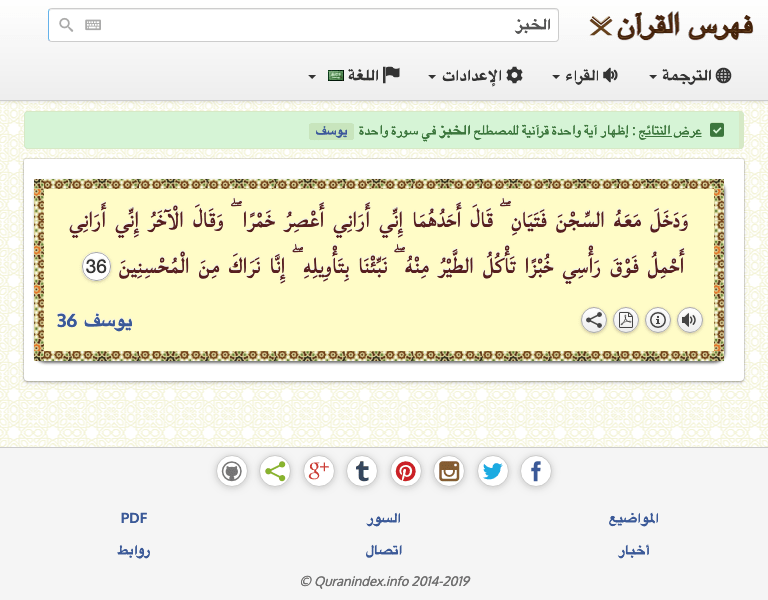
Task: Click the Saudi flag language icon
Action: [x=336, y=75]
